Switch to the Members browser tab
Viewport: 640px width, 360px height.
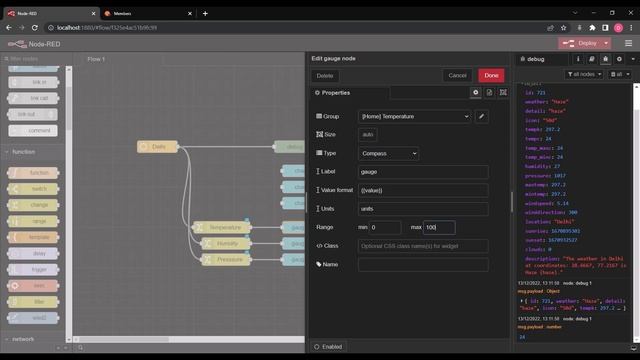click(x=147, y=13)
